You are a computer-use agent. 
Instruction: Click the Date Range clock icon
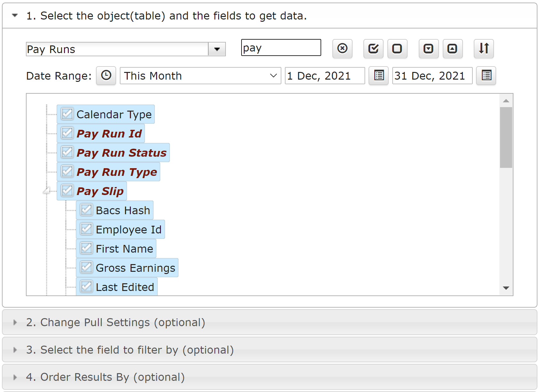click(106, 76)
